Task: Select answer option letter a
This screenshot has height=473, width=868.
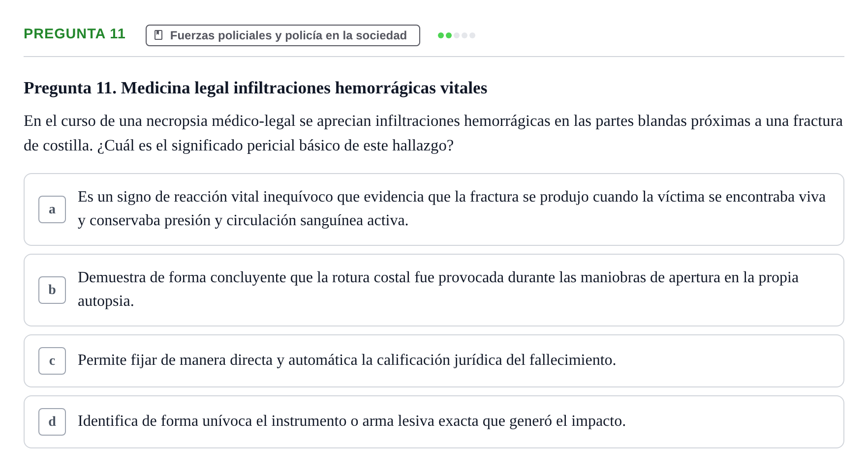Action: click(52, 209)
